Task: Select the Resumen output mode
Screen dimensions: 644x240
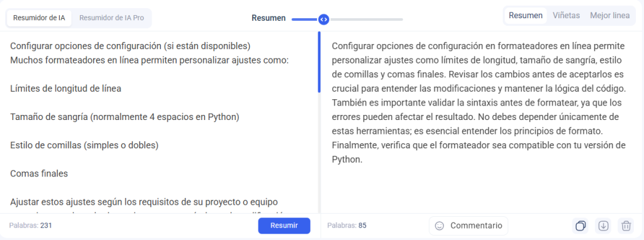Action: coord(526,16)
